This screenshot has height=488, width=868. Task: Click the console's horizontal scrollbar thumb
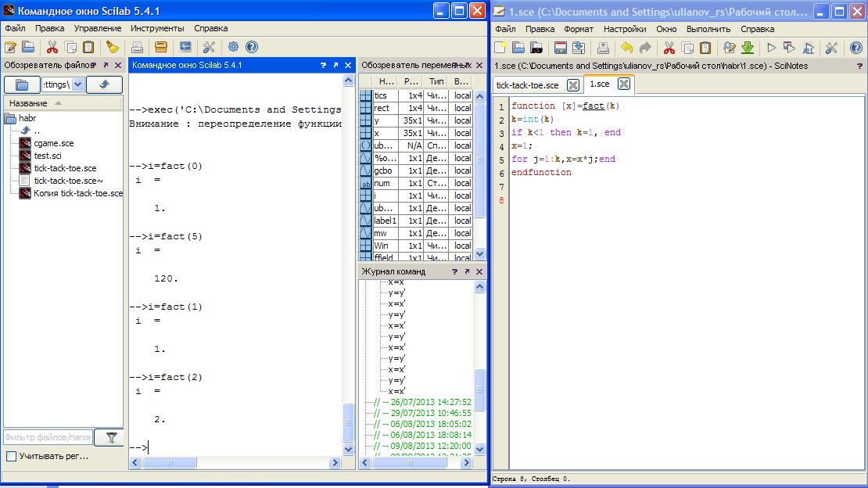[x=170, y=462]
